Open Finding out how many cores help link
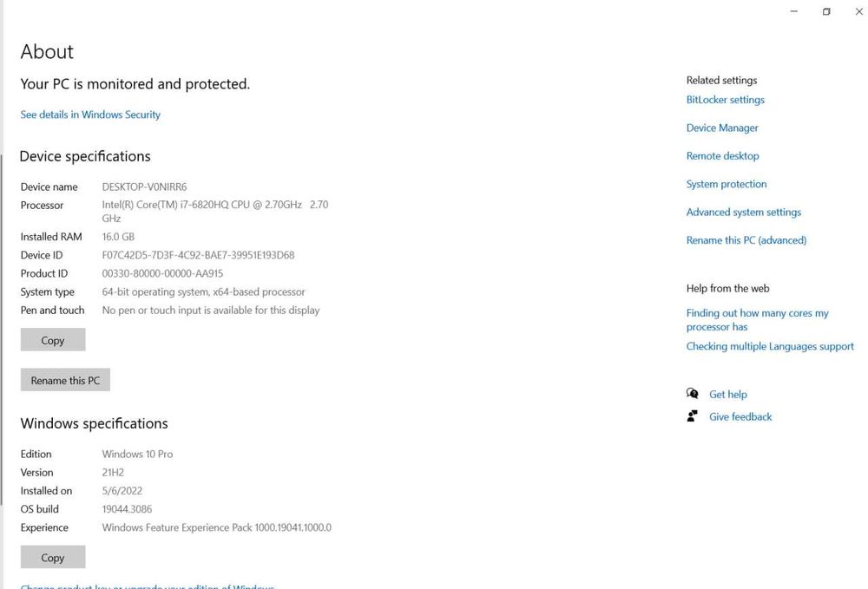 [x=757, y=320]
